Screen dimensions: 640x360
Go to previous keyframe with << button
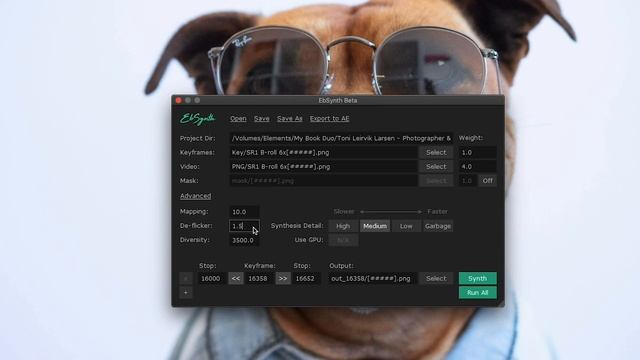click(236, 278)
